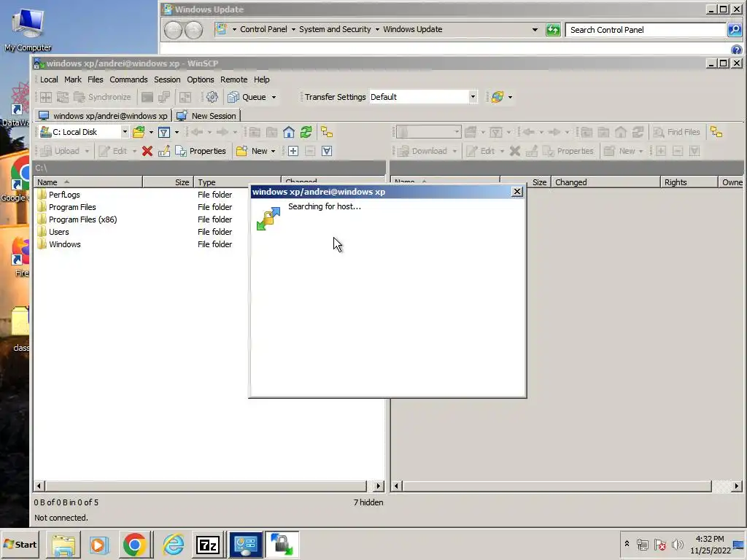Click the local rename icon
Viewport: 747px width, 560px height.
(x=164, y=151)
